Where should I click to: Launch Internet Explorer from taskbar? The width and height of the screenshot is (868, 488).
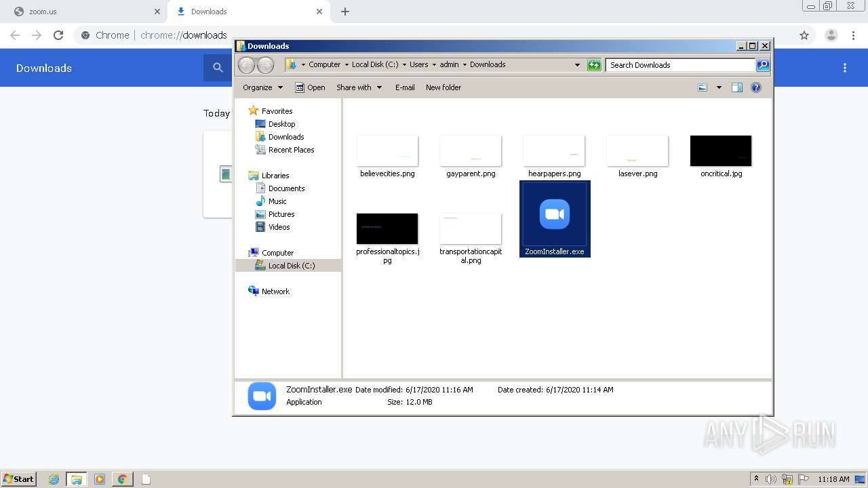click(54, 479)
